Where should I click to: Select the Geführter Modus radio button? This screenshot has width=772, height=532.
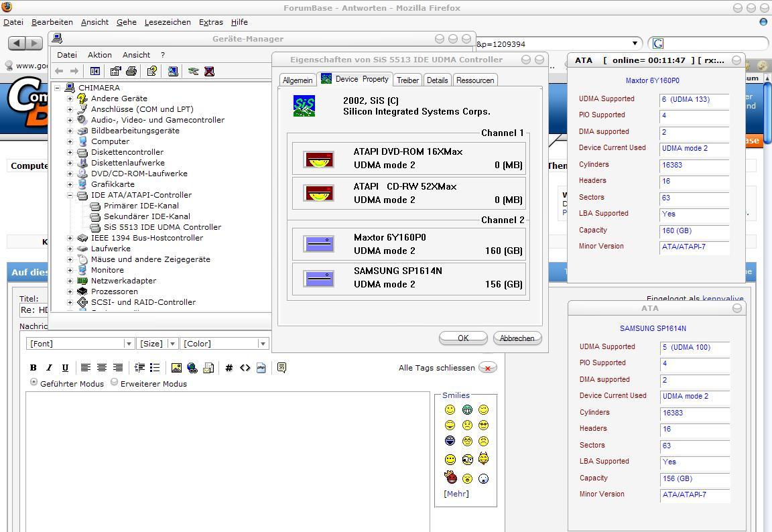34,382
